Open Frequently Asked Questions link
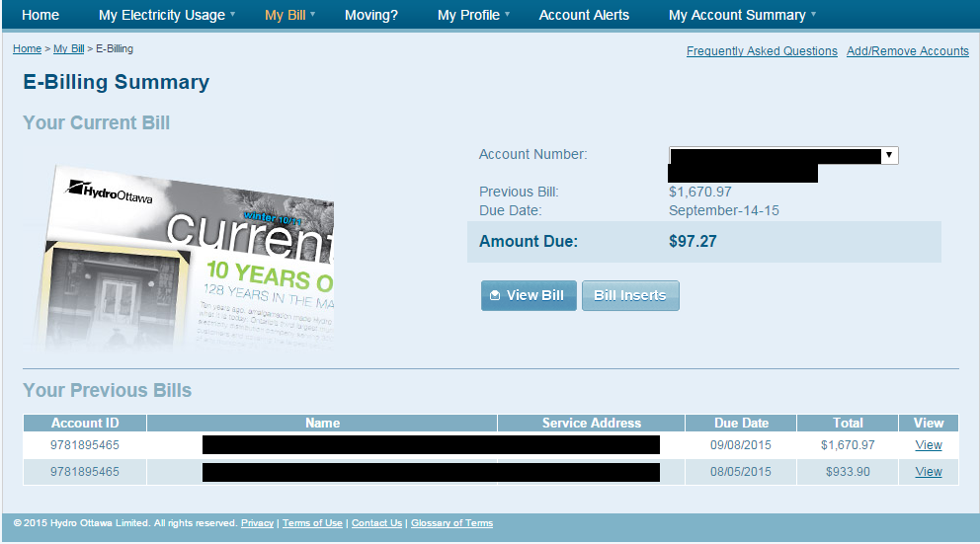The width and height of the screenshot is (980, 544). coord(762,51)
